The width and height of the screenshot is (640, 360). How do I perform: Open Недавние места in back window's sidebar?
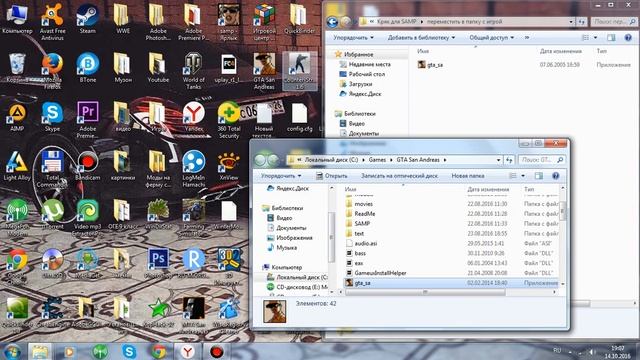(x=364, y=64)
